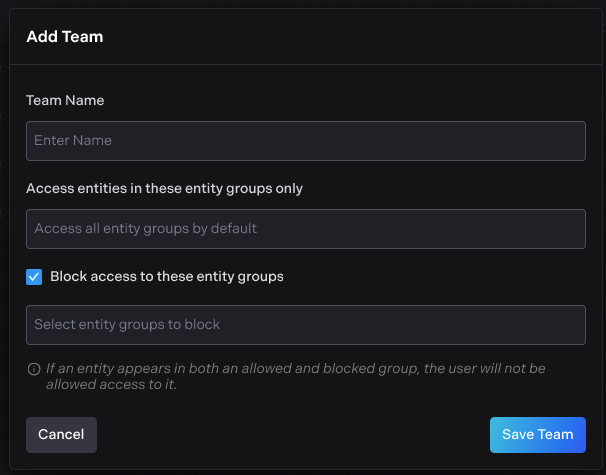This screenshot has height=475, width=606.
Task: Click the 'Block access to these entity groups' label
Action: click(x=167, y=277)
